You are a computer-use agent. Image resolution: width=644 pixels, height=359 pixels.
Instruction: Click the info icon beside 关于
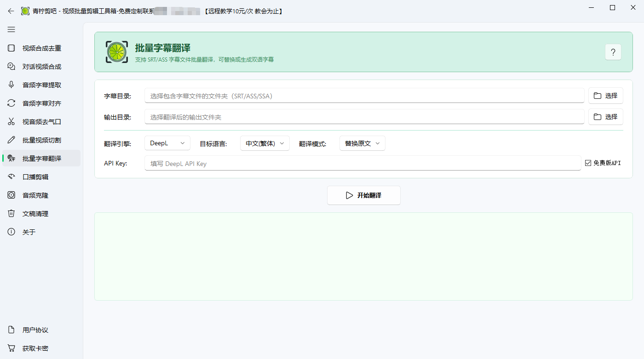11,232
